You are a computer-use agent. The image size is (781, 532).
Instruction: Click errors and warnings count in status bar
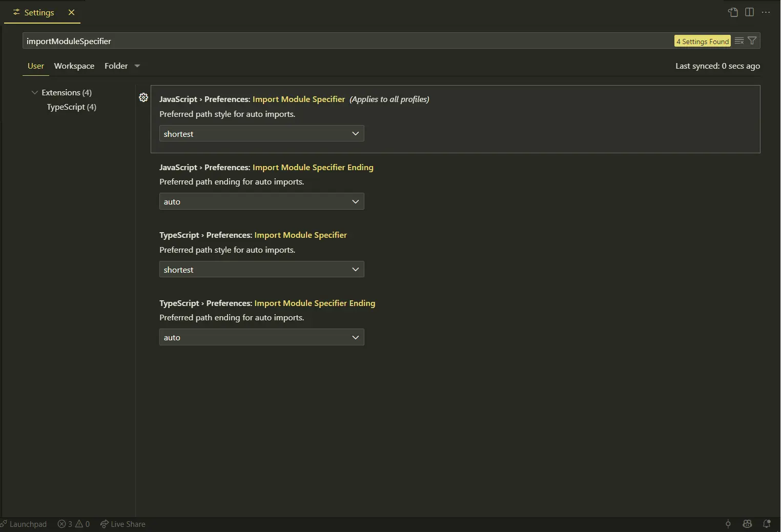coord(74,524)
